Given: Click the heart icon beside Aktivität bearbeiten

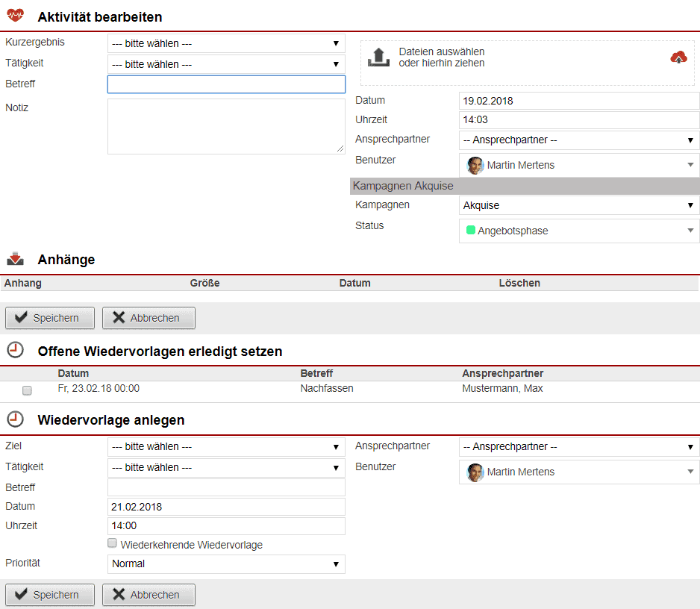Looking at the screenshot, I should coord(15,16).
